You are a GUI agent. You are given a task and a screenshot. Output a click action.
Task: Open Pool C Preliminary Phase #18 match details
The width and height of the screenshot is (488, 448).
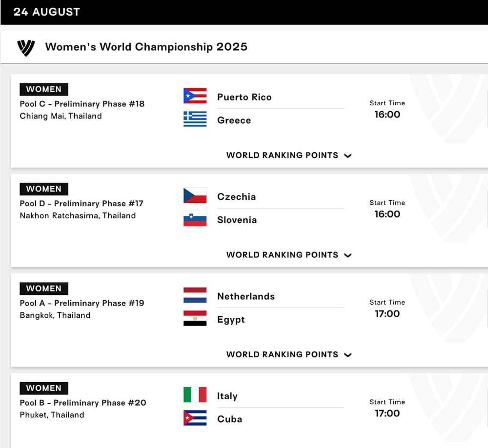pyautogui.click(x=82, y=104)
